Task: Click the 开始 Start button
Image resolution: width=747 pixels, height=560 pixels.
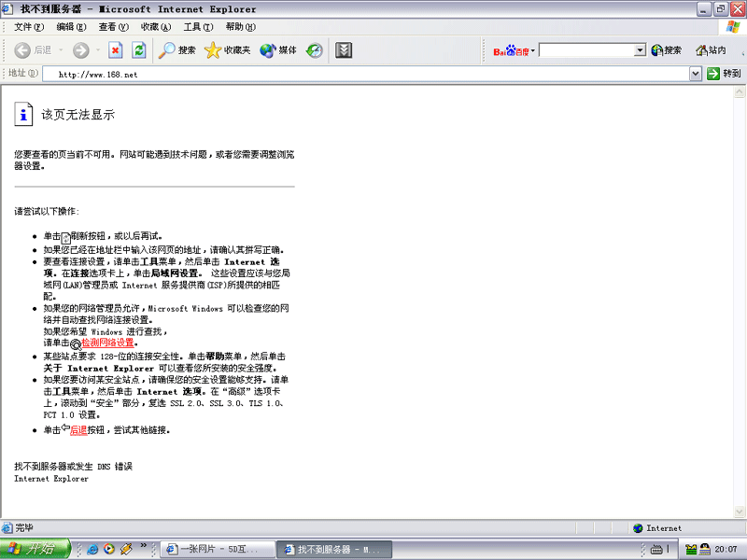Action: (35, 549)
